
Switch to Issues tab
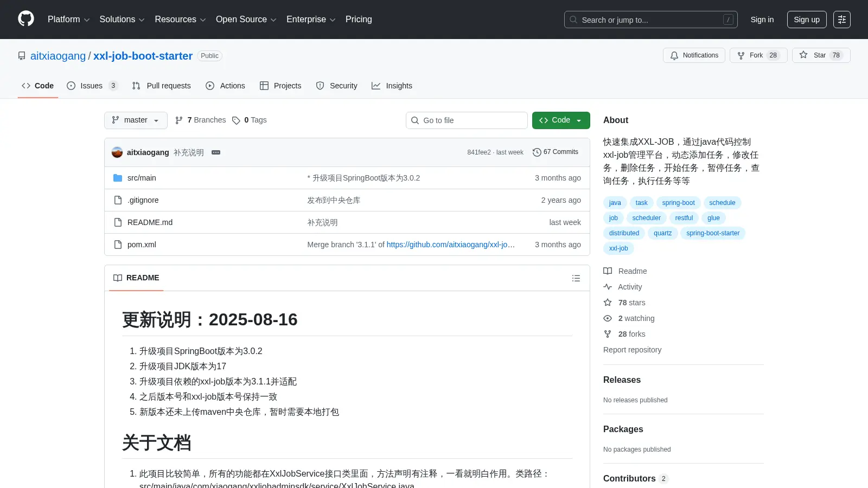tap(92, 86)
